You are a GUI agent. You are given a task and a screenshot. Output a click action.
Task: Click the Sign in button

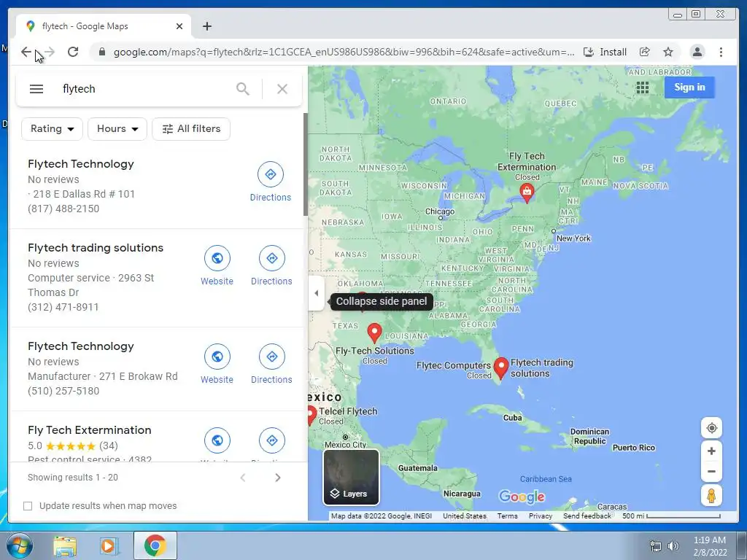(689, 87)
